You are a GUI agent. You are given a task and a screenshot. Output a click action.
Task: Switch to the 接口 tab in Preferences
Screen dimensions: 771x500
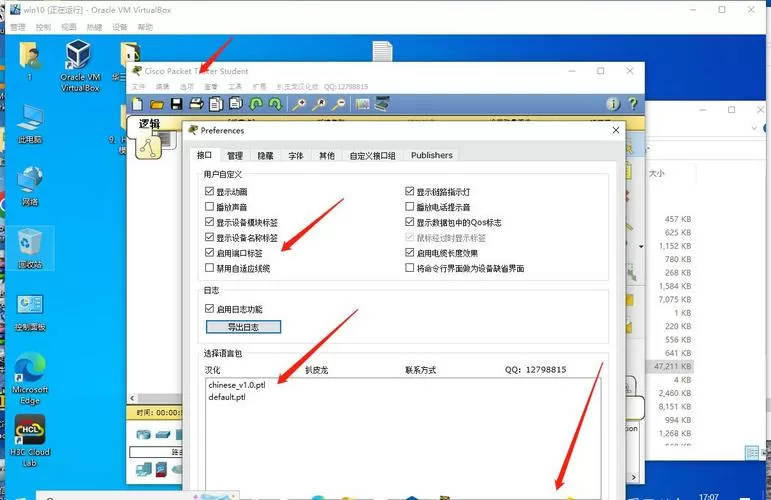[x=205, y=155]
